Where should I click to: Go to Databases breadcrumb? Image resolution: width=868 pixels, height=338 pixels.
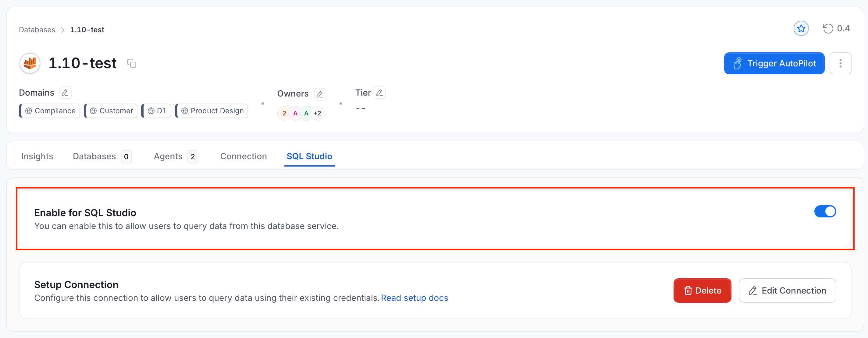37,30
